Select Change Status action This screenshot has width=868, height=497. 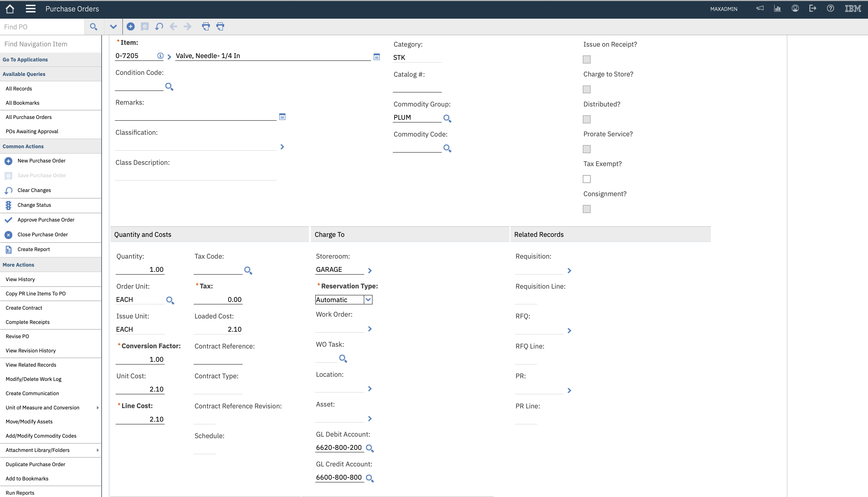(x=34, y=205)
